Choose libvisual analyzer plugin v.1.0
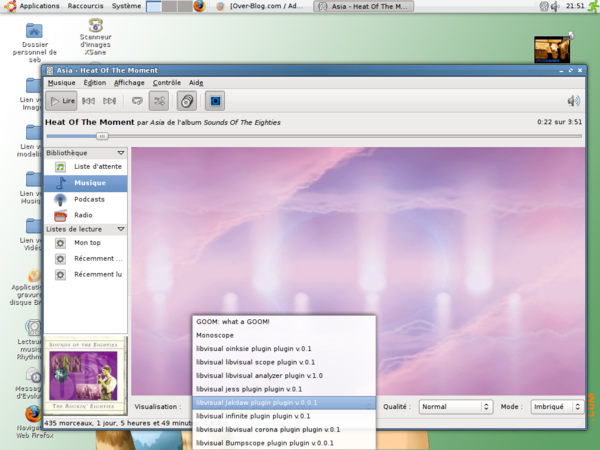Image resolution: width=600 pixels, height=450 pixels. point(284,376)
